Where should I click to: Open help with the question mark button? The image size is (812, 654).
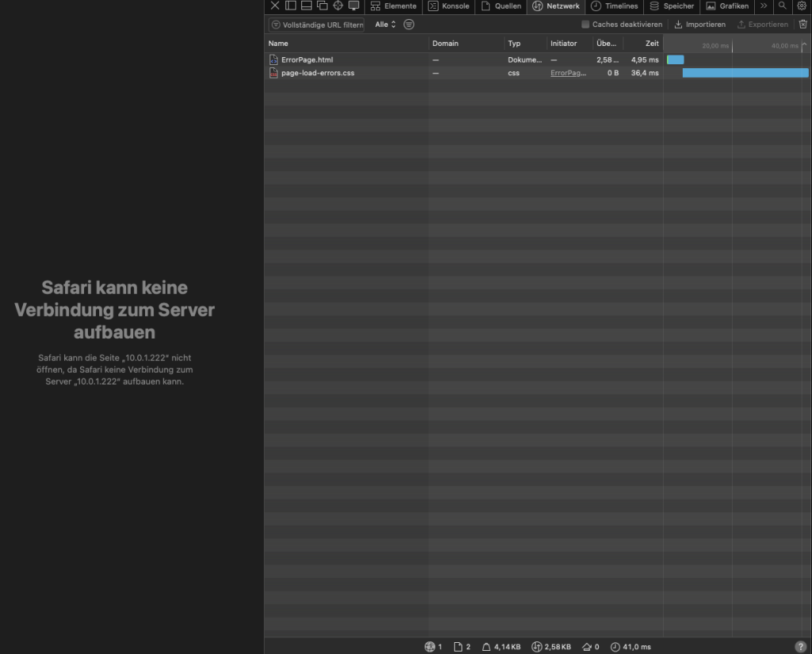[801, 647]
